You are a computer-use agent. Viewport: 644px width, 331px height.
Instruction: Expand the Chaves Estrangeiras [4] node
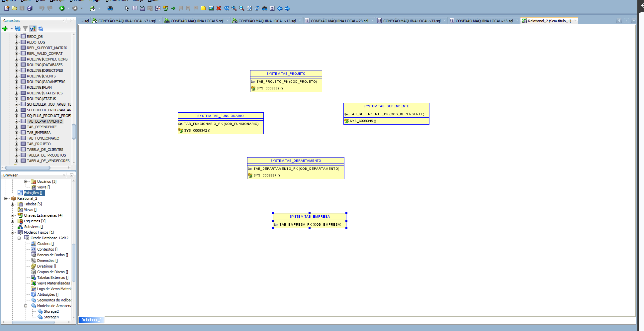click(x=13, y=216)
